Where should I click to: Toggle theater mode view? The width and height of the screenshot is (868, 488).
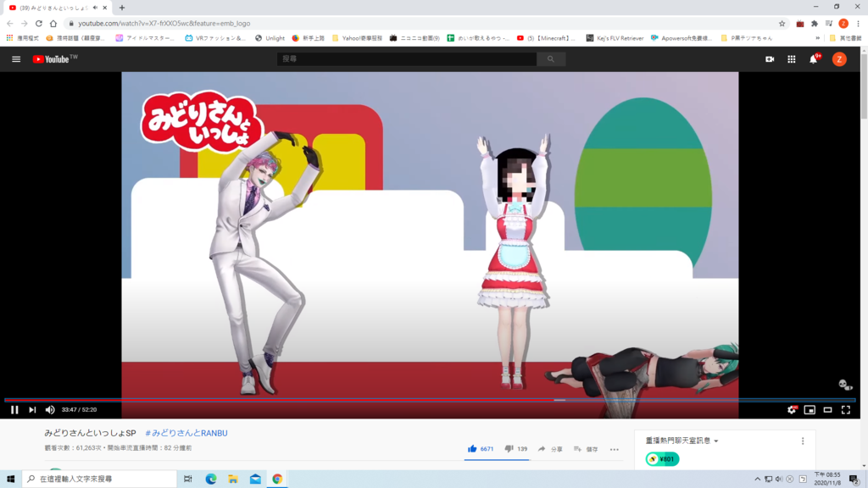tap(827, 410)
